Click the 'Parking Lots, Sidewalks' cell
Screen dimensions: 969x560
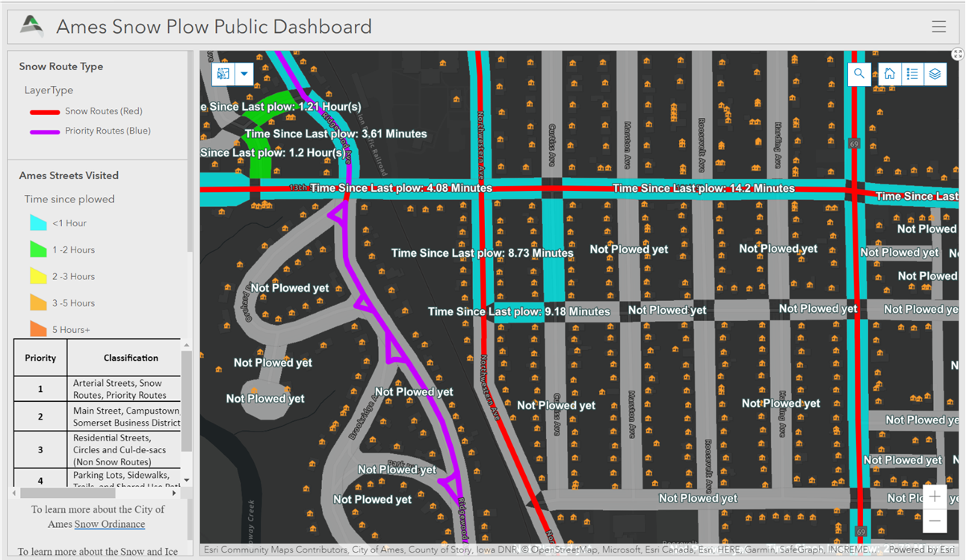pos(124,479)
